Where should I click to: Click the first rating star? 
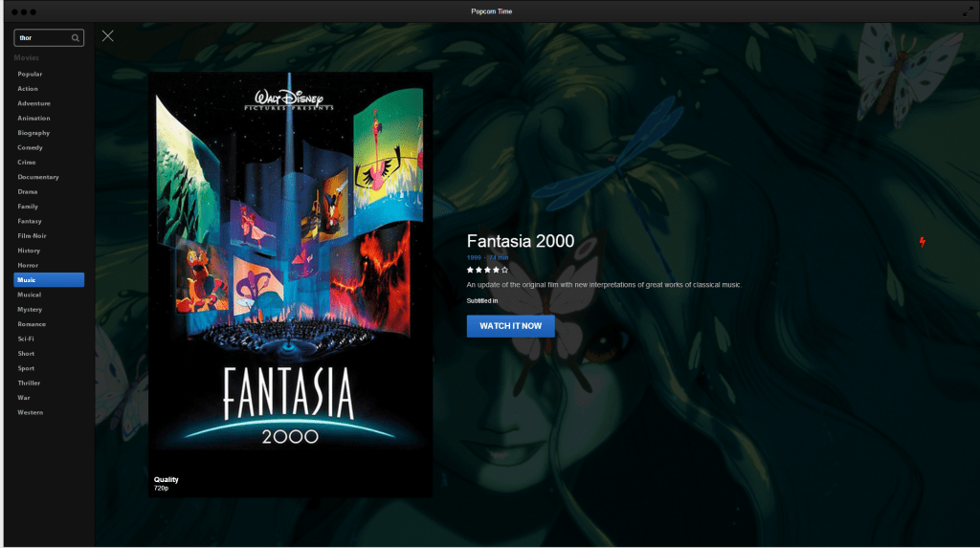[x=470, y=270]
